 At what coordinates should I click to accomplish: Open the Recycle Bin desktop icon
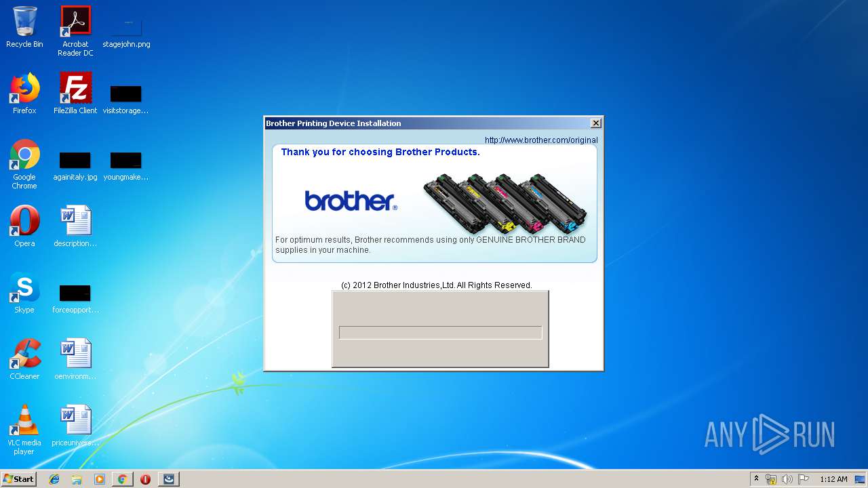click(24, 27)
